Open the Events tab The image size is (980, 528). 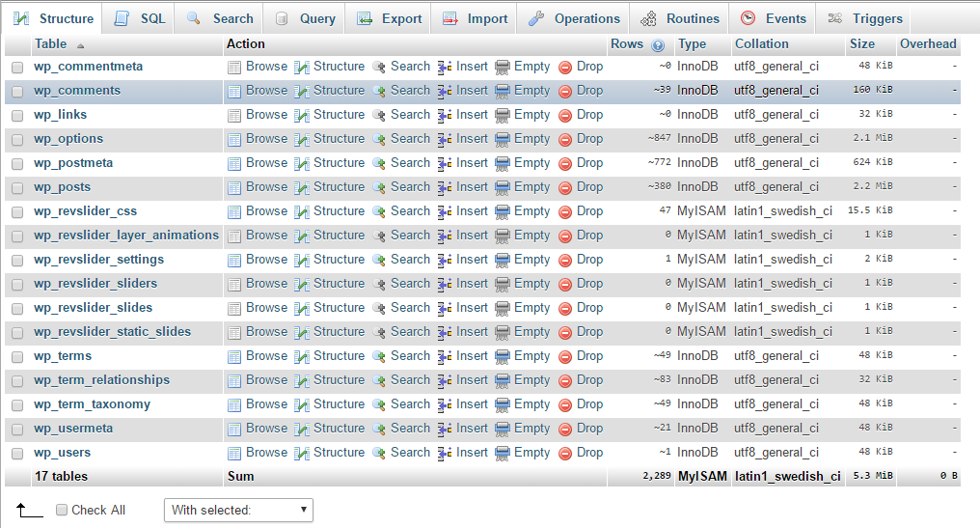(x=774, y=18)
